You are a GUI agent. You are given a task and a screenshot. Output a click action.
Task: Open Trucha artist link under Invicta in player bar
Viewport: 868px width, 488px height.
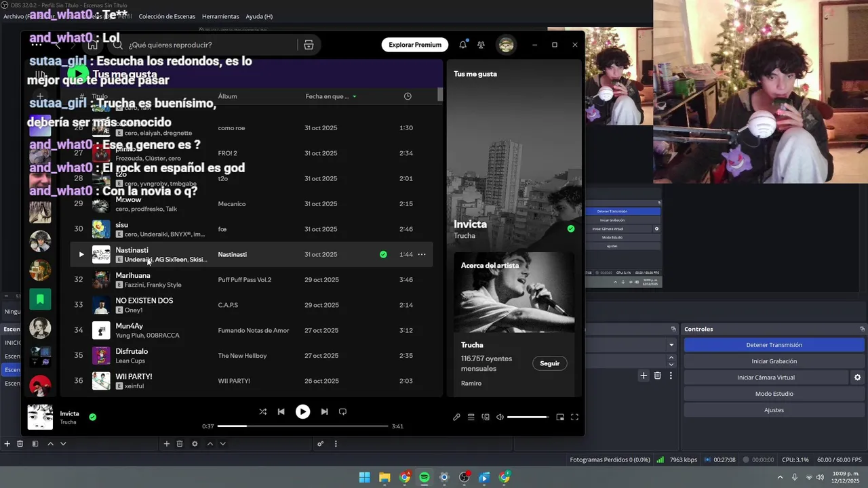pos(68,422)
